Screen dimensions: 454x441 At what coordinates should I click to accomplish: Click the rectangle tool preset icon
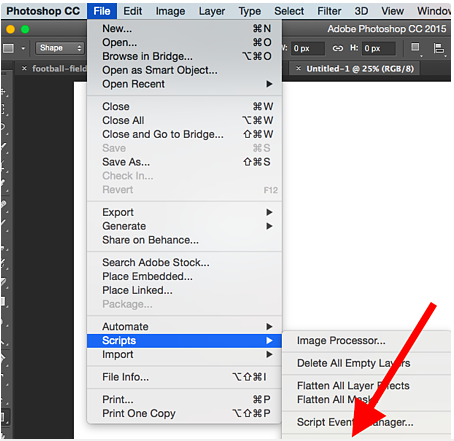coord(8,48)
